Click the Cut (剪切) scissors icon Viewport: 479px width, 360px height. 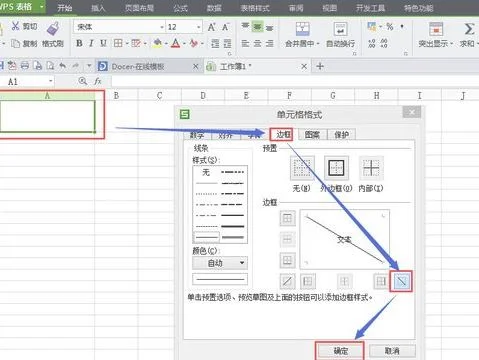tap(15, 26)
